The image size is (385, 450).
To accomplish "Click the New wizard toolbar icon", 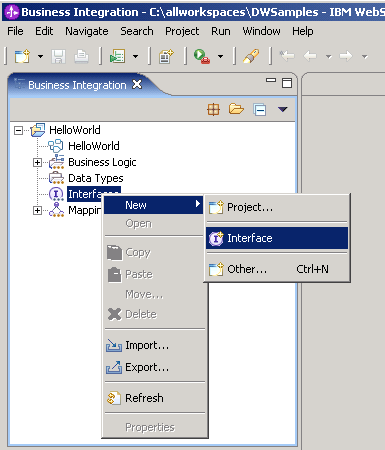I will pos(22,56).
